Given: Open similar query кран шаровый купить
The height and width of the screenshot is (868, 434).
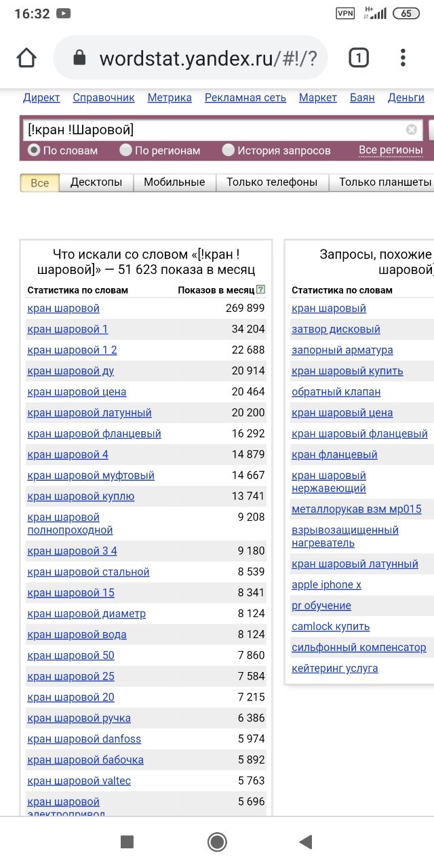Looking at the screenshot, I should click(x=347, y=371).
